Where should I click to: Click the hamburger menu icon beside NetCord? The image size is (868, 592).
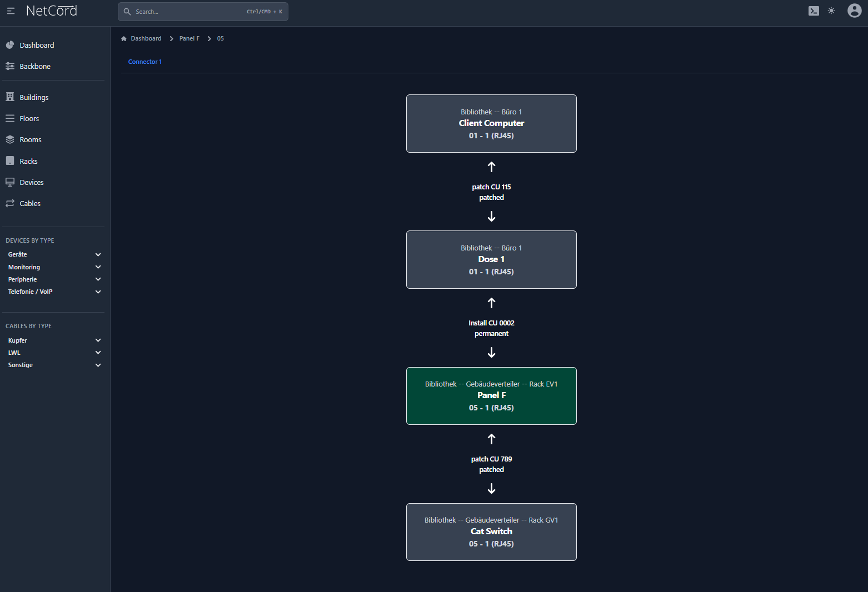pos(11,11)
